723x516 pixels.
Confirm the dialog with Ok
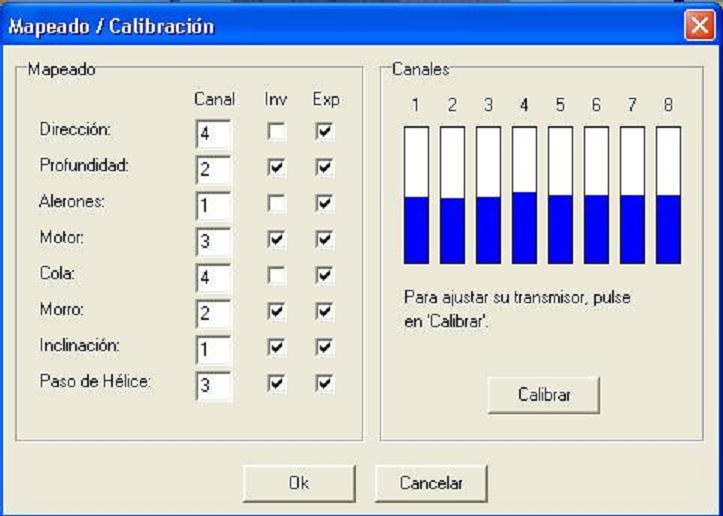coord(298,483)
